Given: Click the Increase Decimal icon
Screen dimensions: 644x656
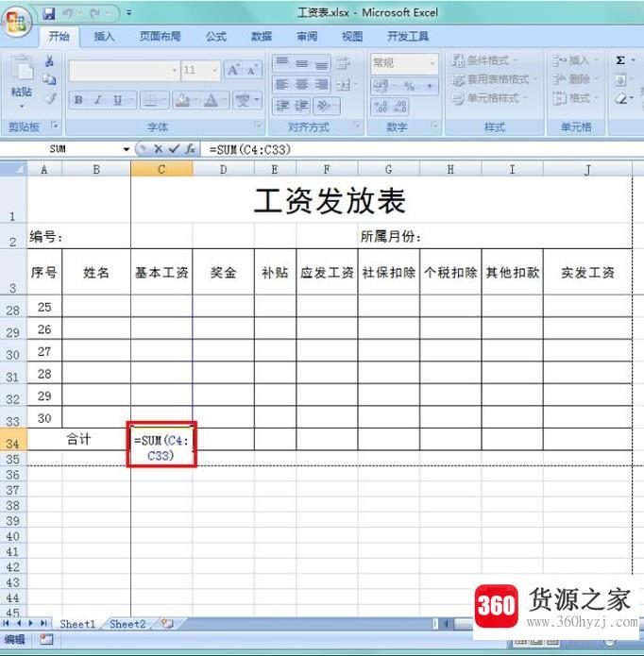Looking at the screenshot, I should [x=381, y=107].
